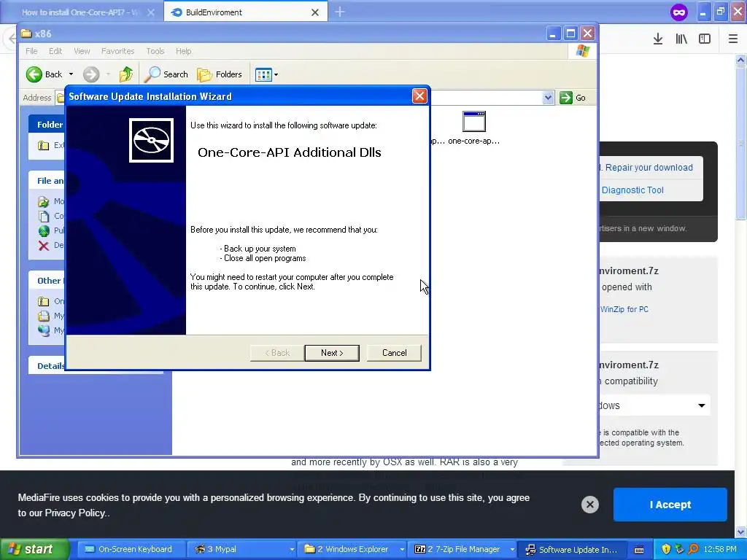
Task: Click the green Back arrow in Explorer
Action: (34, 74)
